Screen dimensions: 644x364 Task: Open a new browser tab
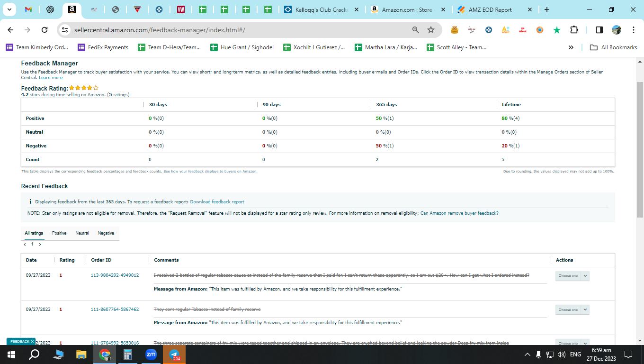[x=547, y=9]
